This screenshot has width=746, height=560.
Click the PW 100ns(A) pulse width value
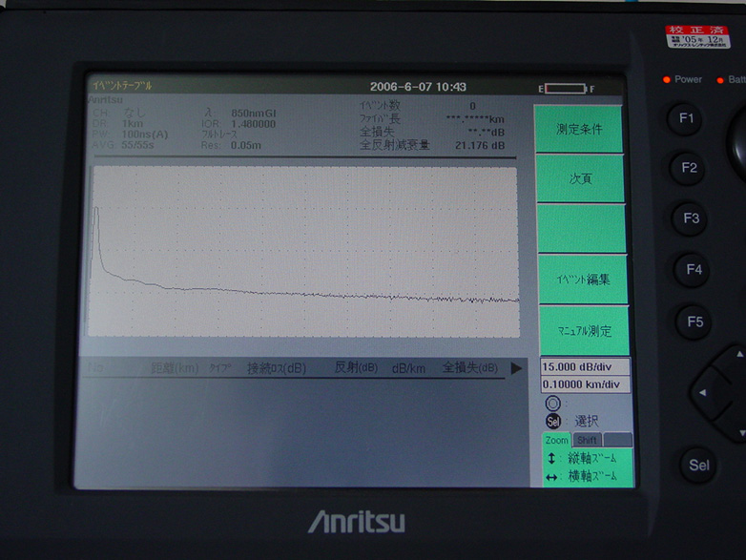click(x=145, y=135)
